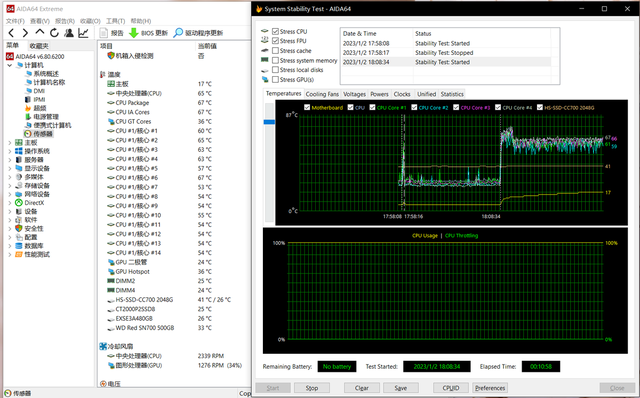
Task: Click the CPUID button
Action: pos(451,388)
